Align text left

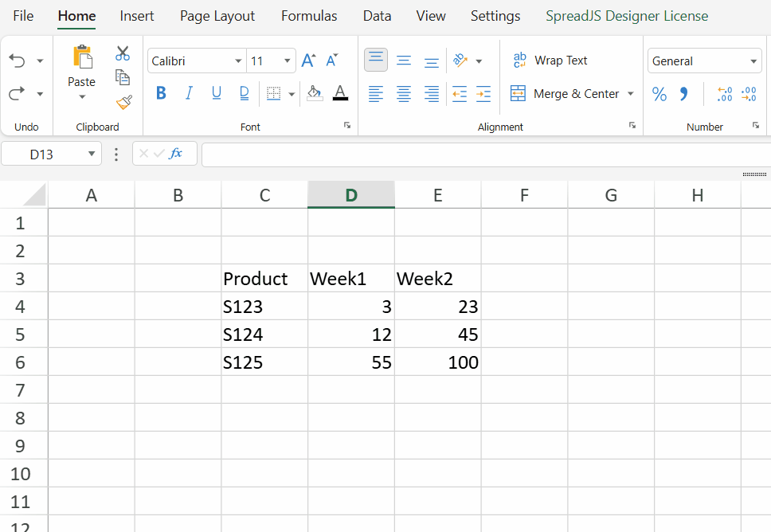tap(376, 93)
